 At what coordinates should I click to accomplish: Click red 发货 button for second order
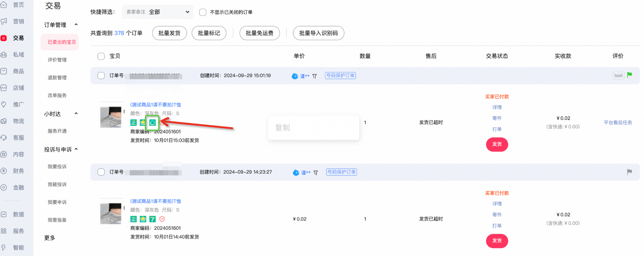(497, 241)
